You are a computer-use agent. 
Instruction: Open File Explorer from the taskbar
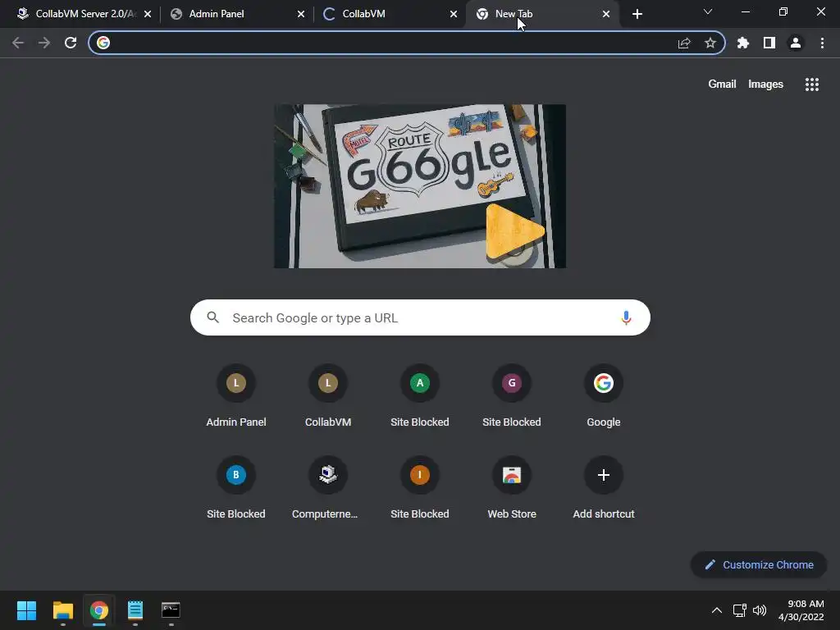point(62,610)
